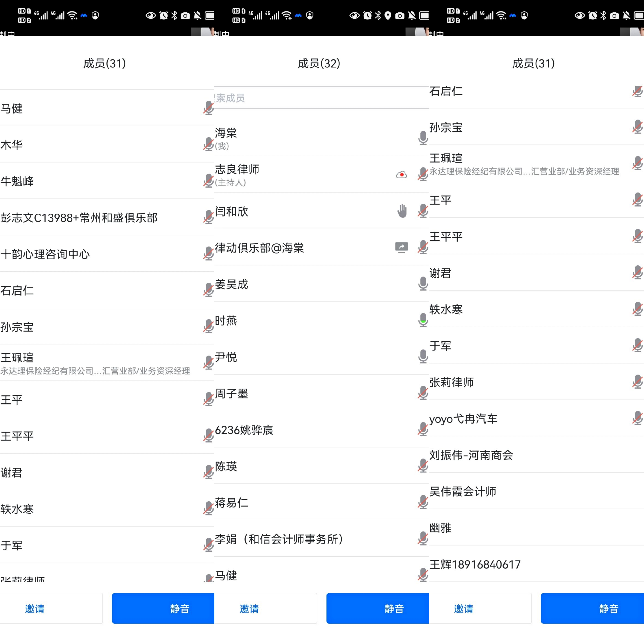Tap the Wi-Fi icon in the middle status bar

(287, 15)
